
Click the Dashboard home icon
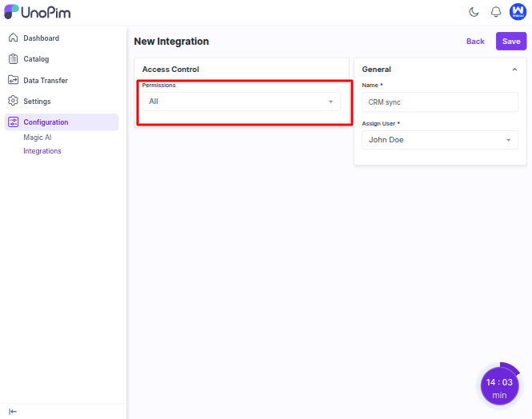click(x=13, y=38)
